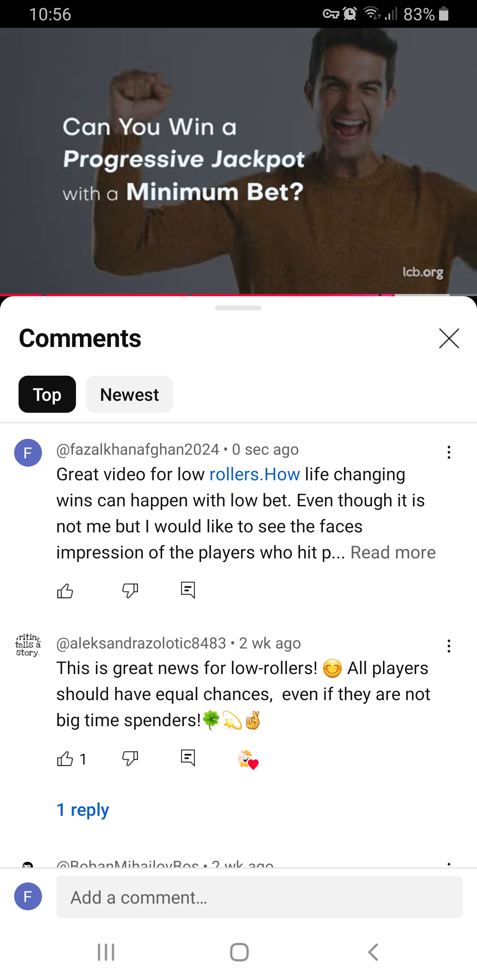Like the aleksandrazolotic8483 comment
Viewport: 477px width, 980px height.
tap(65, 759)
